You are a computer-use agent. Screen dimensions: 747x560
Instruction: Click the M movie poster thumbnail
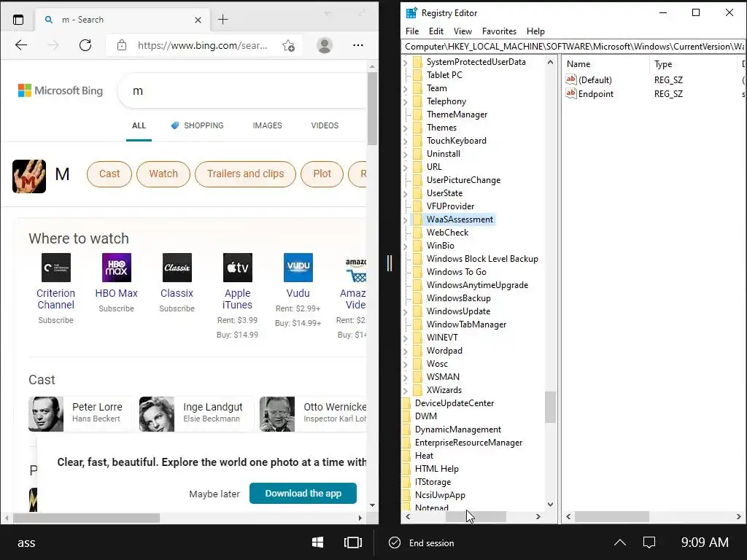pos(29,176)
